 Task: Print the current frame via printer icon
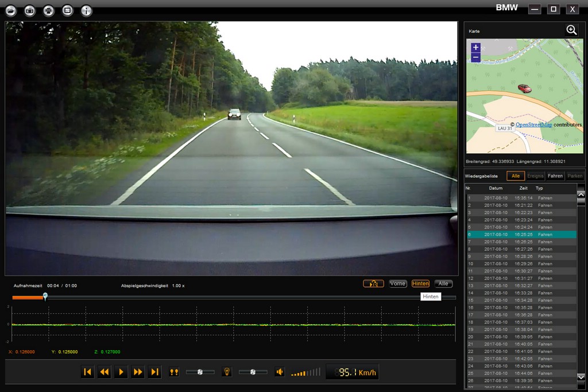(49, 11)
